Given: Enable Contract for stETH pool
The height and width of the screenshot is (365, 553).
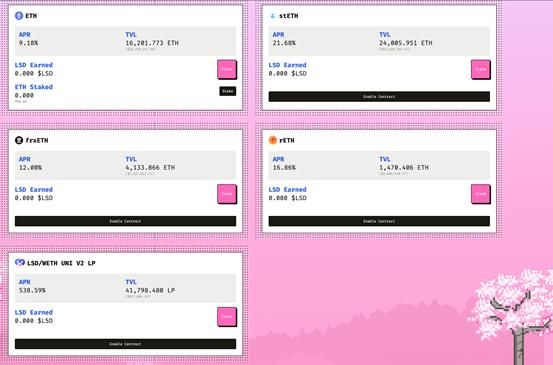Looking at the screenshot, I should pyautogui.click(x=379, y=97).
